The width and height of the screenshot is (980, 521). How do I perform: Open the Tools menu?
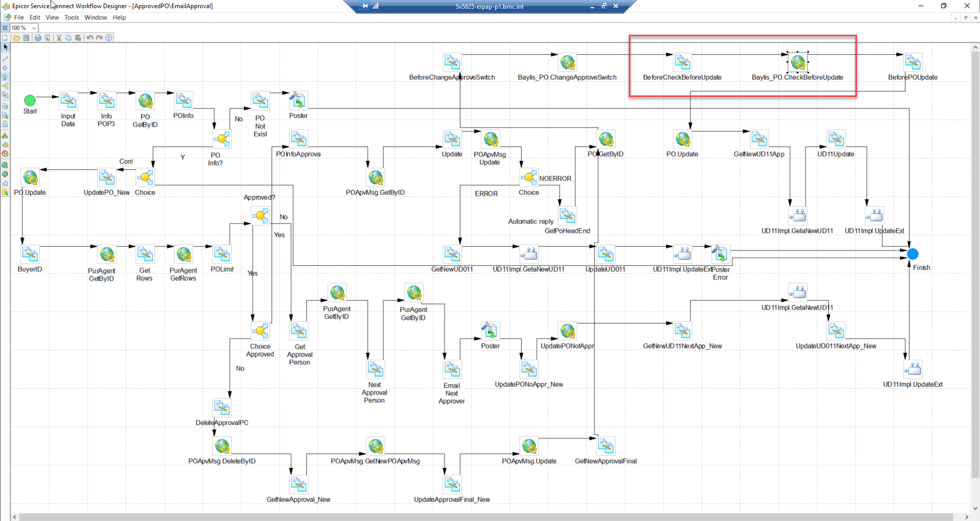point(71,17)
